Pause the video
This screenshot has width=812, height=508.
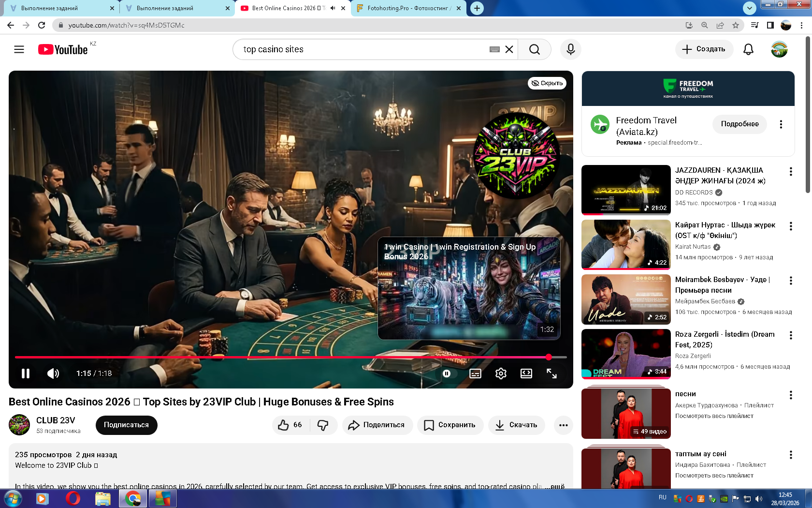(x=26, y=374)
